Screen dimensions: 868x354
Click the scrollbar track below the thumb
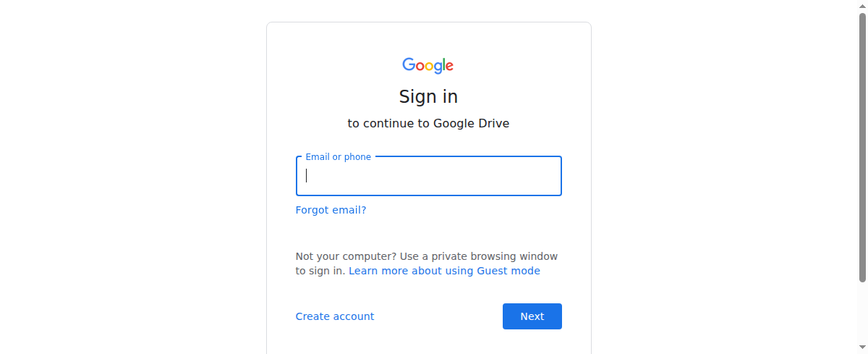click(862, 319)
